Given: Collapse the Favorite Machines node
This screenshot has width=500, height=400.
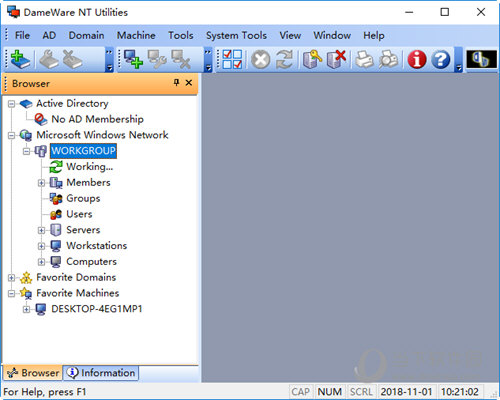Looking at the screenshot, I should [x=12, y=293].
